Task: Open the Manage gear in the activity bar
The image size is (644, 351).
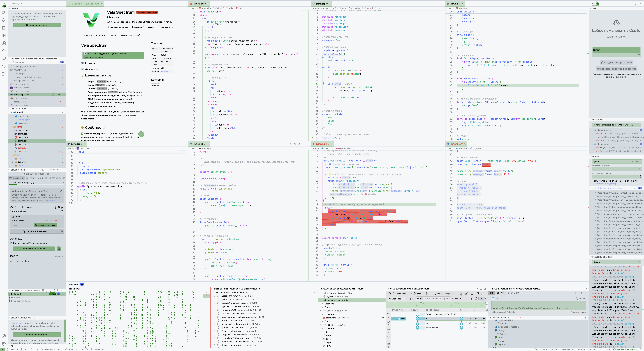Action: coord(4,344)
